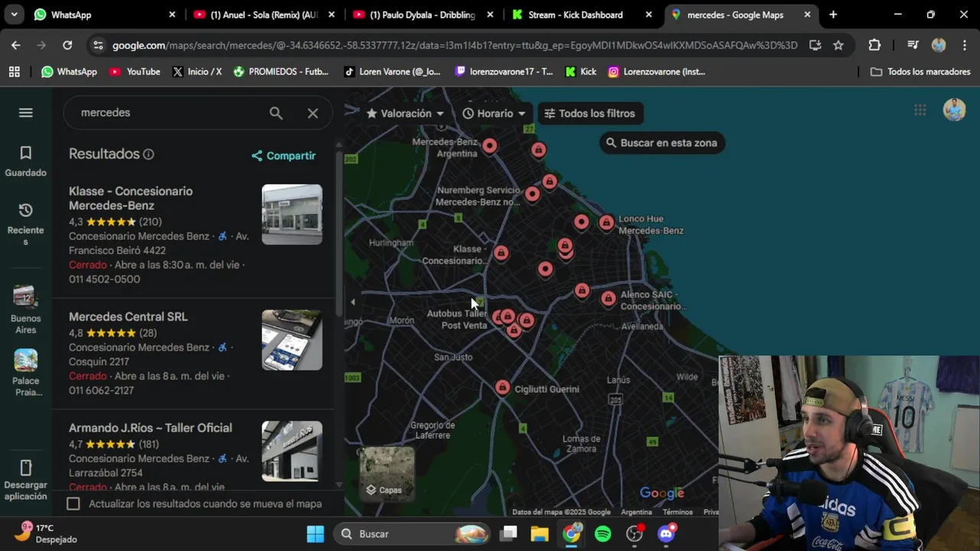Open the Google apps grid

point(920,110)
